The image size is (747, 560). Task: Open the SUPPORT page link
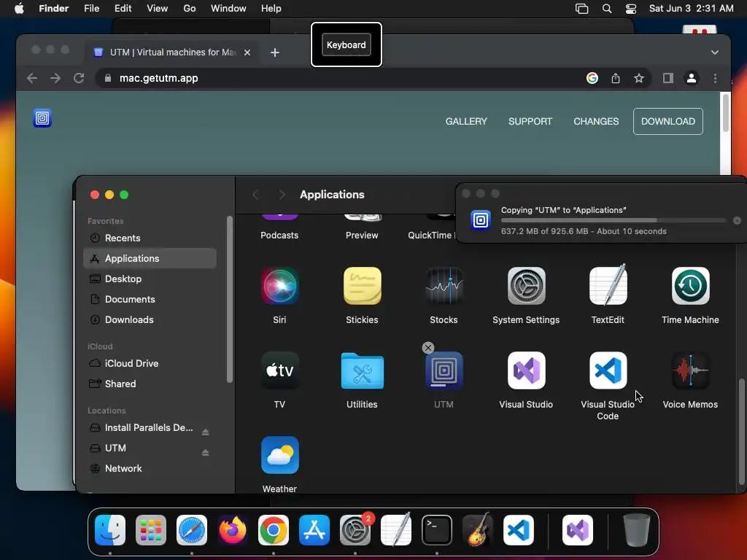pyautogui.click(x=530, y=122)
